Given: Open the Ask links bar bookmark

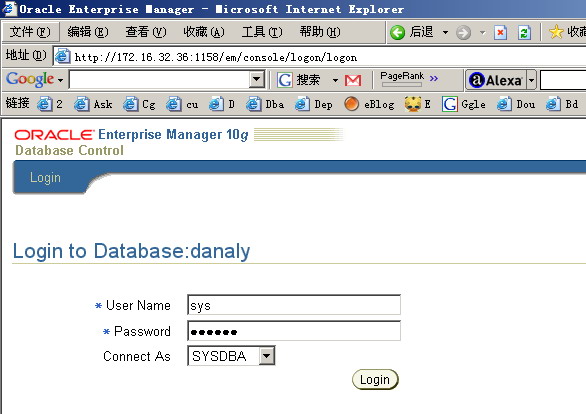Looking at the screenshot, I should pyautogui.click(x=93, y=104).
